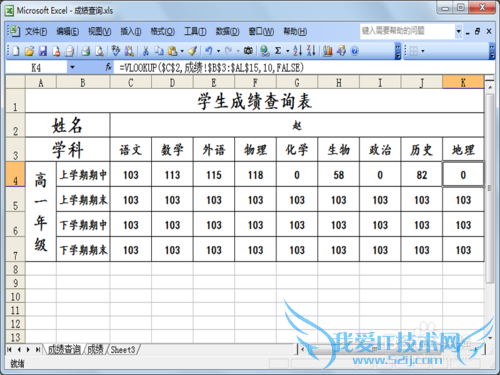Click the vertical scrollbar down arrow

490,337
